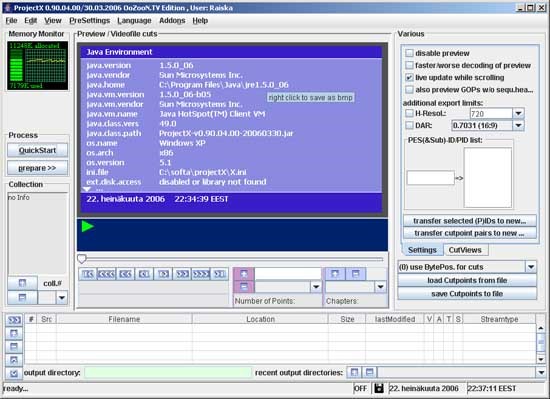Click save Cutpoints to file

[x=467, y=294]
